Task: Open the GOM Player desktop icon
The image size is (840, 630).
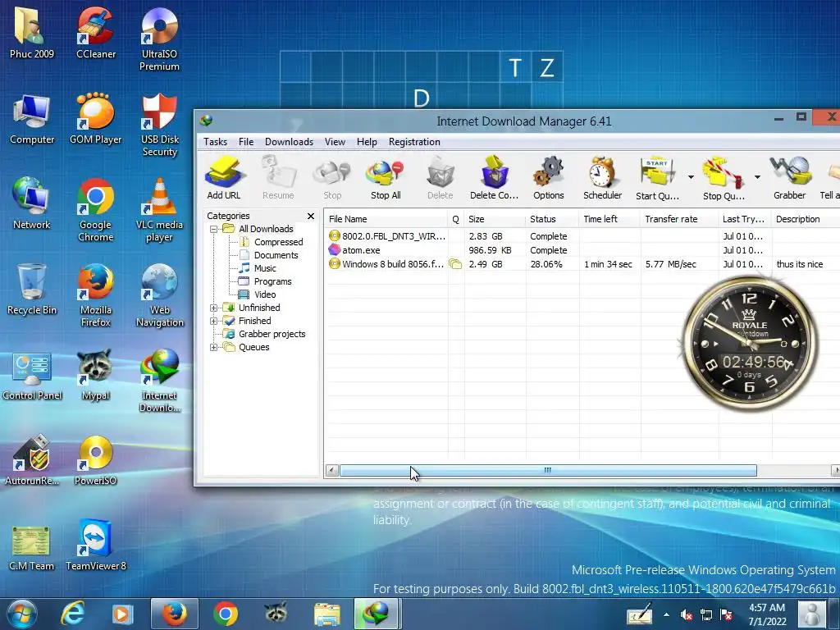Action: pyautogui.click(x=95, y=118)
